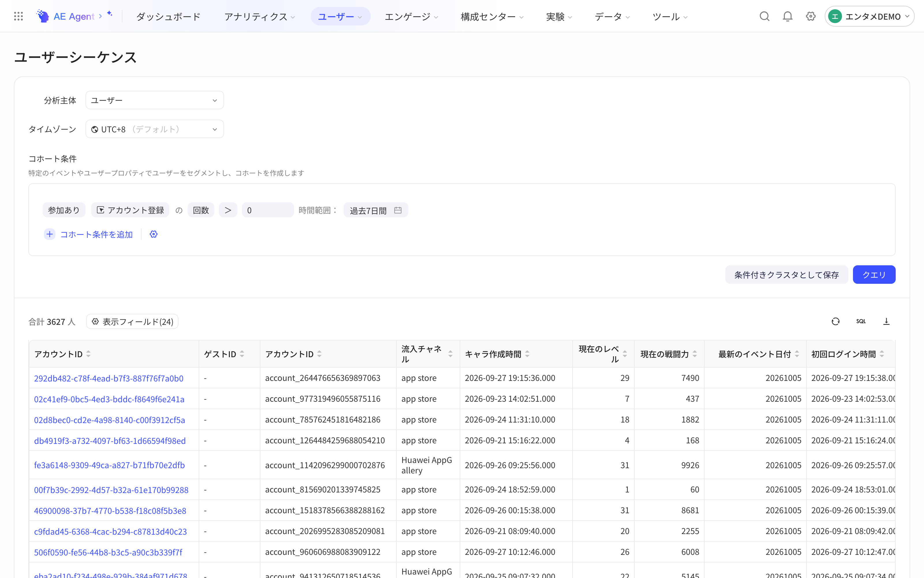Screen dimensions: 924x578
Task: Open the アナリティクス menu
Action: [260, 16]
